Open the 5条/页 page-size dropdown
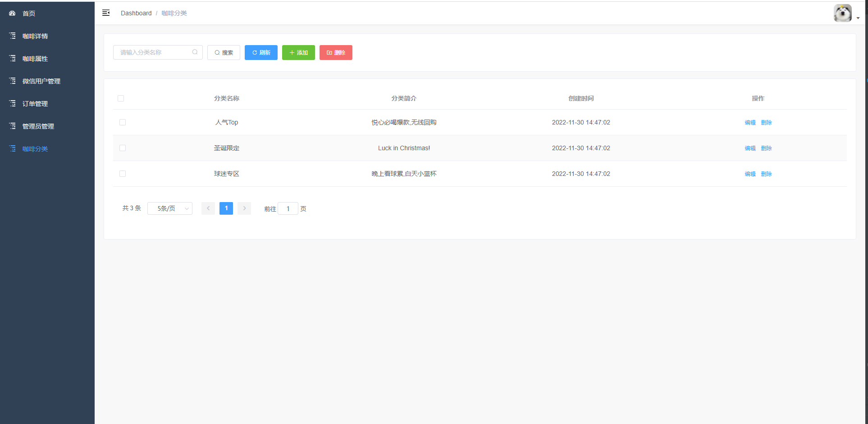This screenshot has width=868, height=424. tap(169, 208)
